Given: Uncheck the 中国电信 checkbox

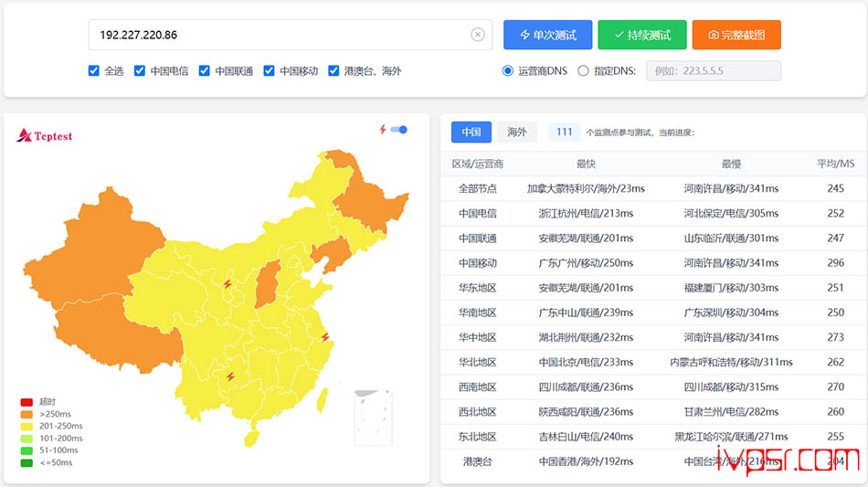Looking at the screenshot, I should [140, 71].
